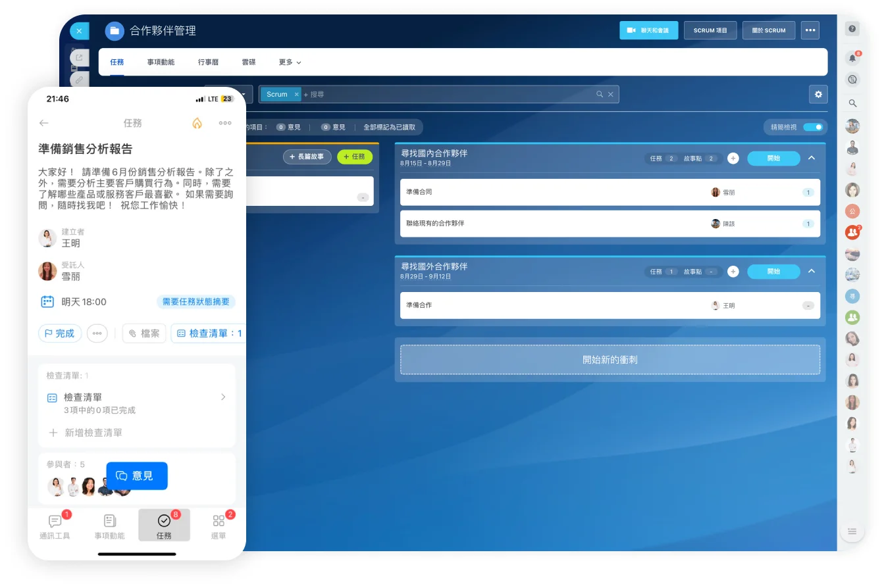Screen dimensions: 882x588
Task: Click 新增檢查清單 text
Action: [93, 433]
